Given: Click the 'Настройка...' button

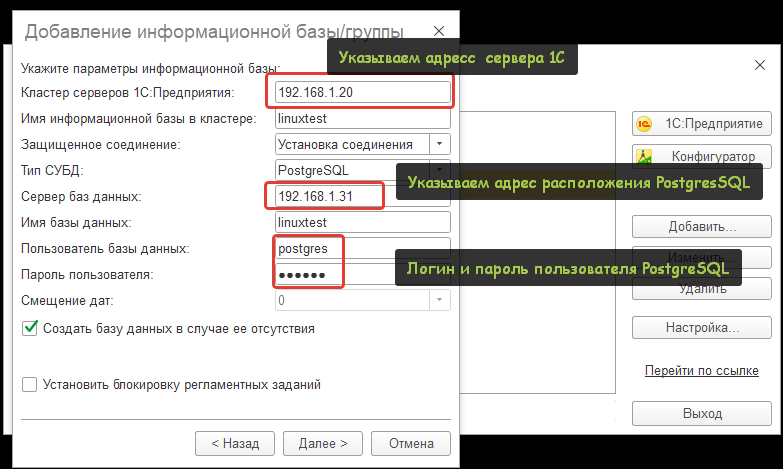Looking at the screenshot, I should tap(701, 327).
